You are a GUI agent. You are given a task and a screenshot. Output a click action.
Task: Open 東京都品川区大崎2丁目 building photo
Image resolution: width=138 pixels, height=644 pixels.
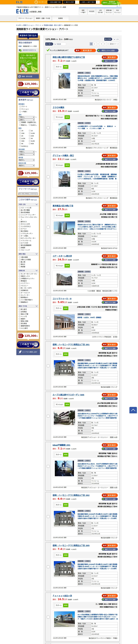(x=64, y=228)
